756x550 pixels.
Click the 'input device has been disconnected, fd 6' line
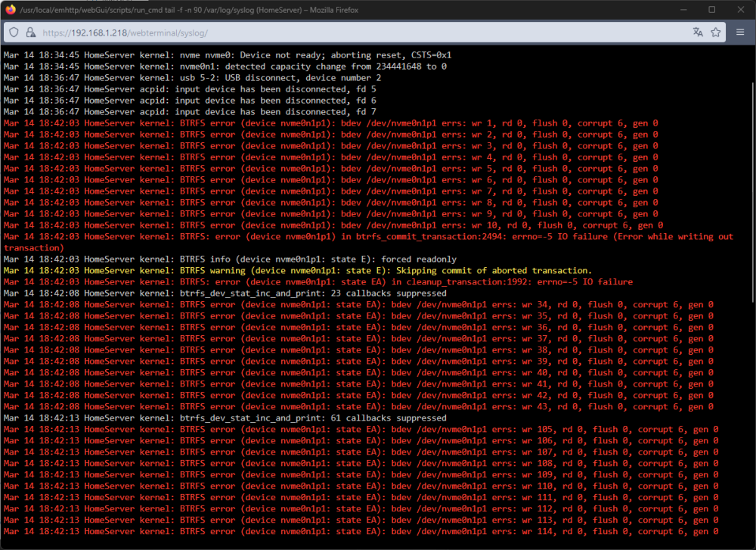[190, 101]
